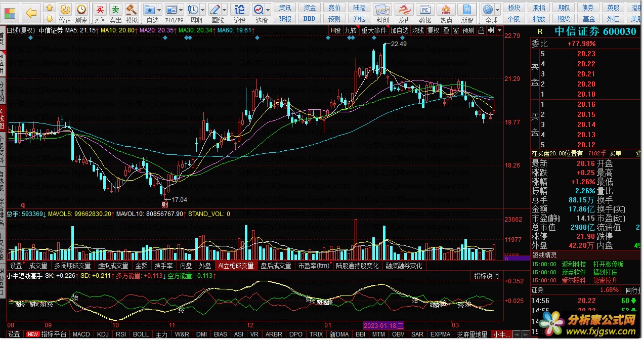This screenshot has height=340, width=644.
Task: Open 指标说明 indicator description
Action: 486,276
